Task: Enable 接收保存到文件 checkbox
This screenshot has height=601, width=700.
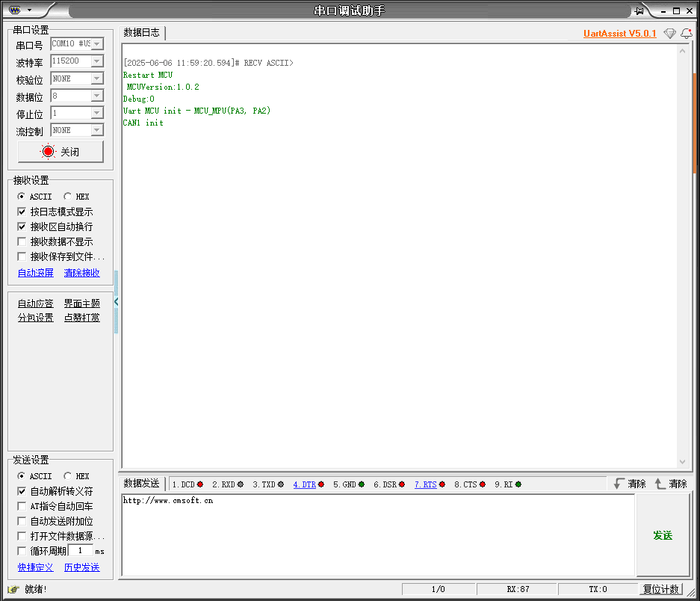Action: coord(22,256)
